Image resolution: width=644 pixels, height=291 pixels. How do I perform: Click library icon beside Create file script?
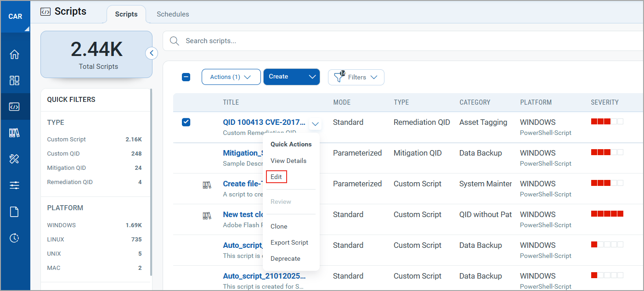tap(207, 185)
